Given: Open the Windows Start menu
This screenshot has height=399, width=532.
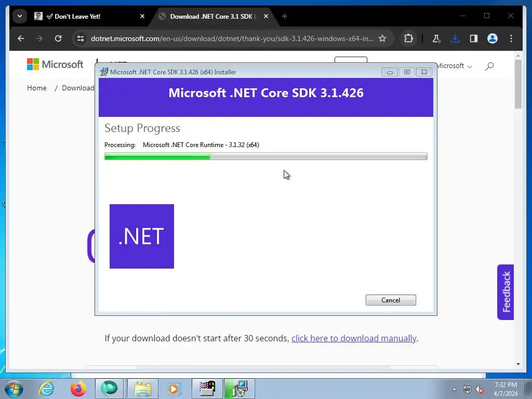Looking at the screenshot, I should click(x=14, y=389).
